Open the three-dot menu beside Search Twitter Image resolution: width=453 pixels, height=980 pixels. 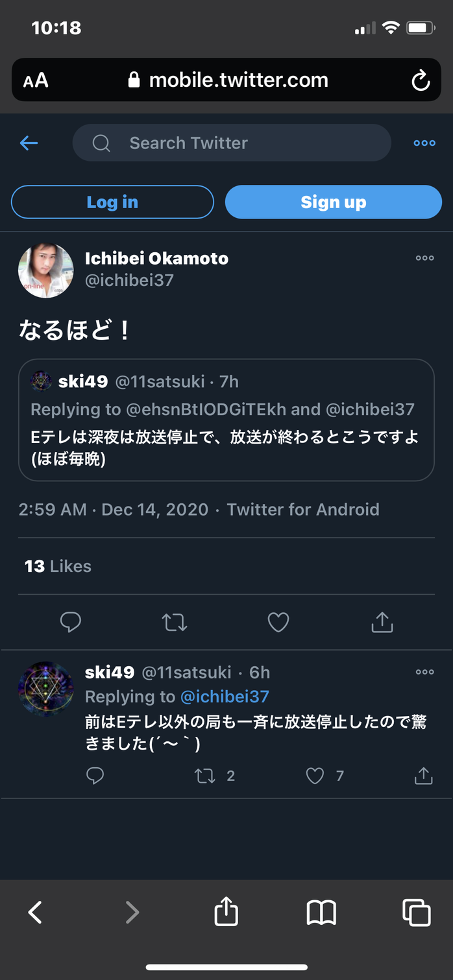(x=424, y=143)
